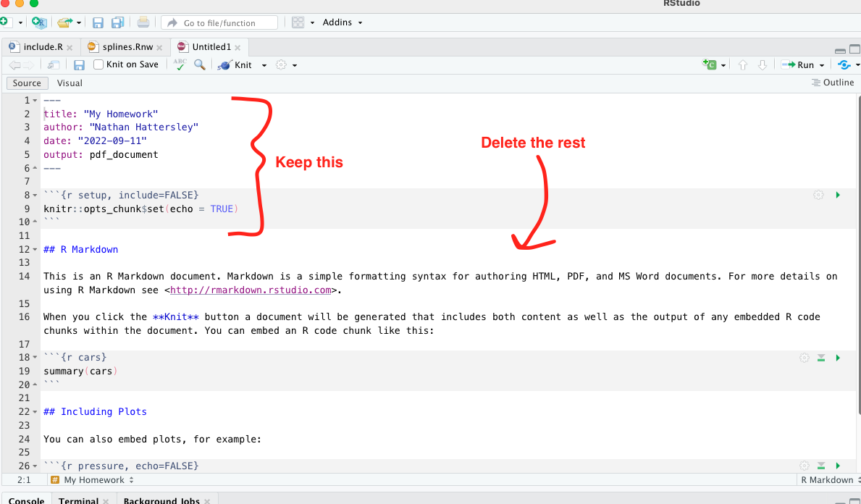Click the back navigation arrow
The height and width of the screenshot is (504, 861).
click(14, 65)
